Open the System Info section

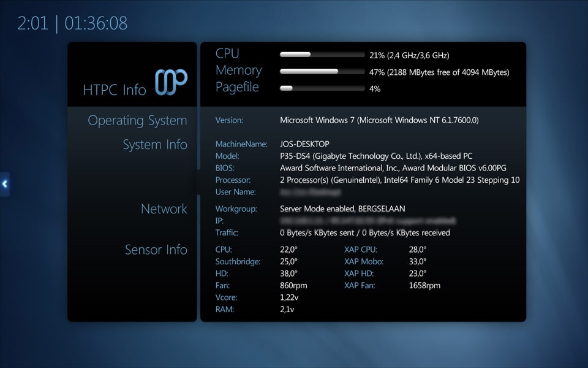[x=154, y=145]
